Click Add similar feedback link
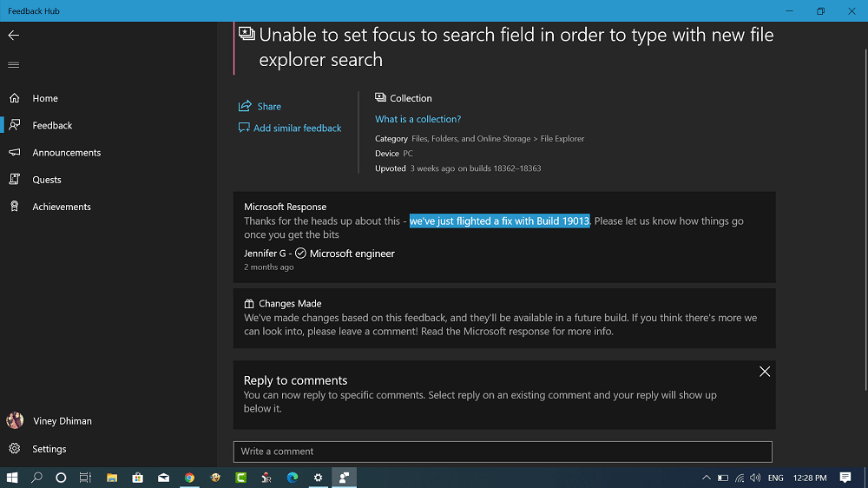The height and width of the screenshot is (488, 868). tap(297, 128)
